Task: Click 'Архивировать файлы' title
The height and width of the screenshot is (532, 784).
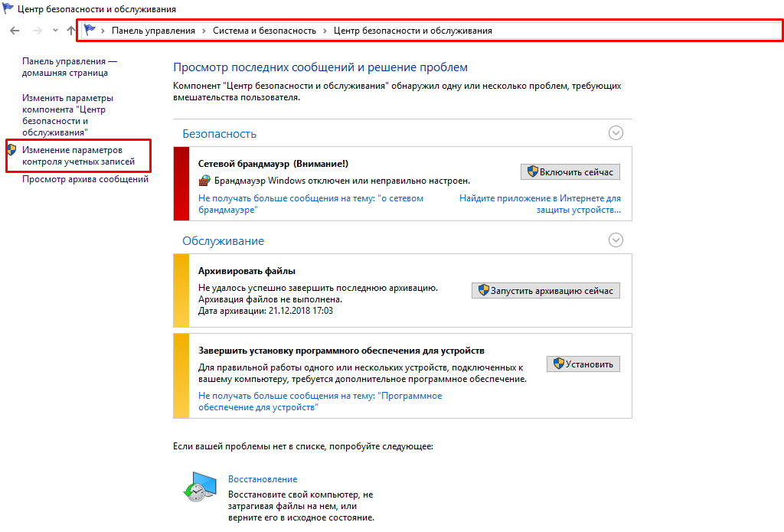Action: tap(247, 271)
